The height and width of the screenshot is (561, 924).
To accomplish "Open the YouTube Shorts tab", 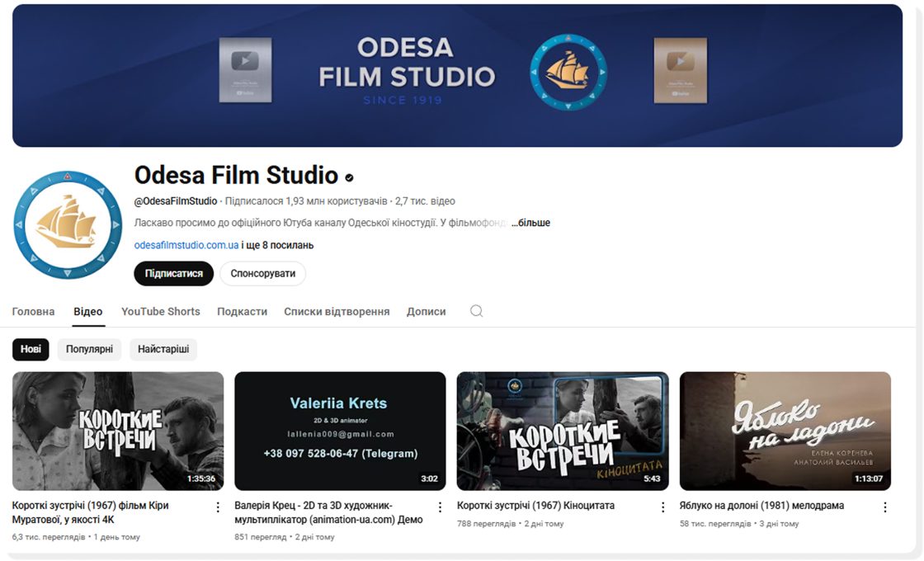I will [161, 312].
